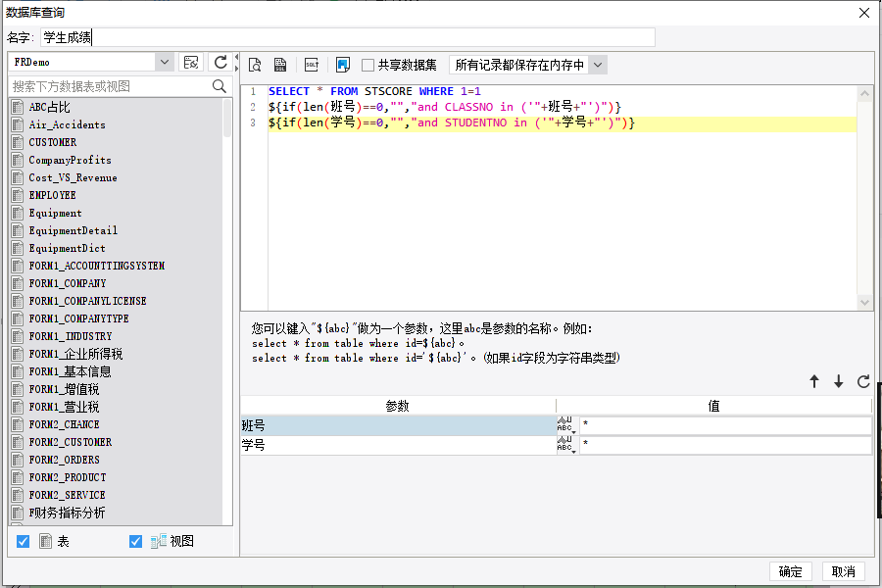
Task: Select the CUSTOMER table in the list
Action: point(53,142)
